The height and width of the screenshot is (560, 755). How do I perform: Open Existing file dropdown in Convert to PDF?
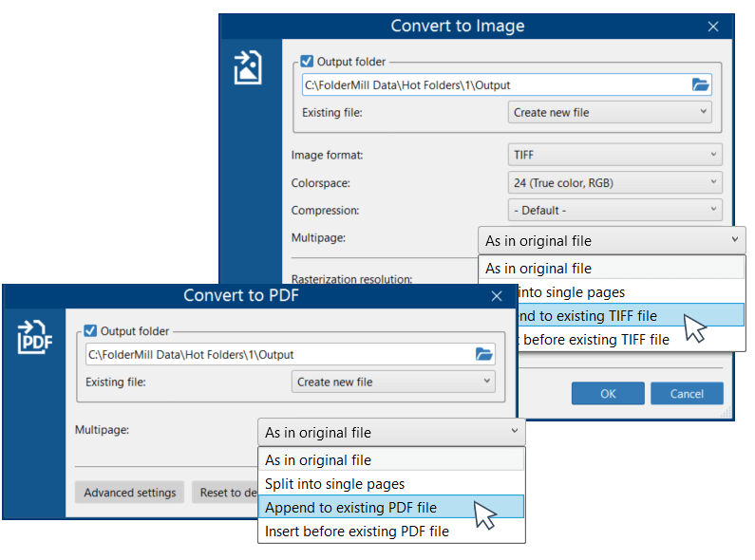click(393, 382)
